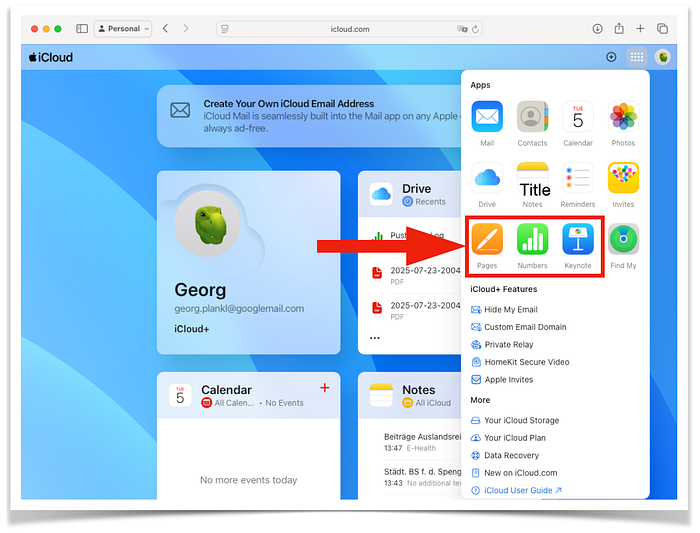
Task: Open the Reminders app icon
Action: tap(578, 178)
